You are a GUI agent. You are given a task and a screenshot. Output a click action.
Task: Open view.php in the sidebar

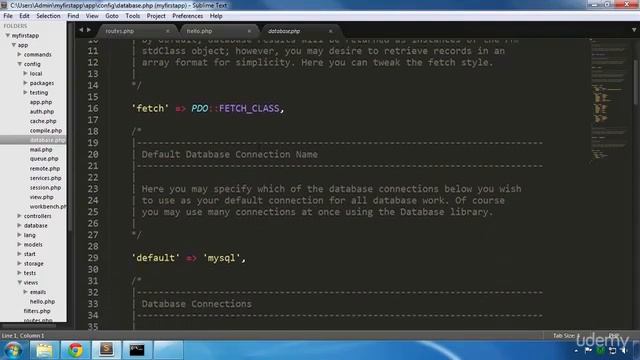click(42, 197)
